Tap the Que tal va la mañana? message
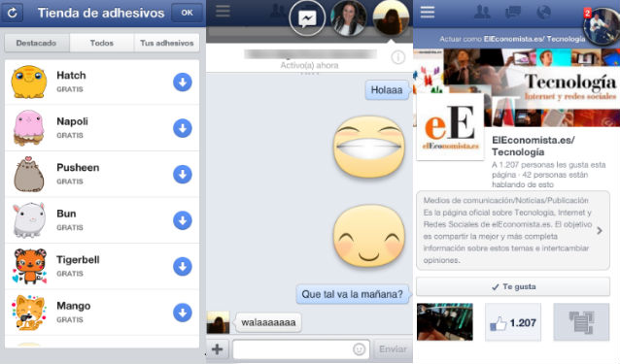The width and height of the screenshot is (620, 364). (x=353, y=294)
